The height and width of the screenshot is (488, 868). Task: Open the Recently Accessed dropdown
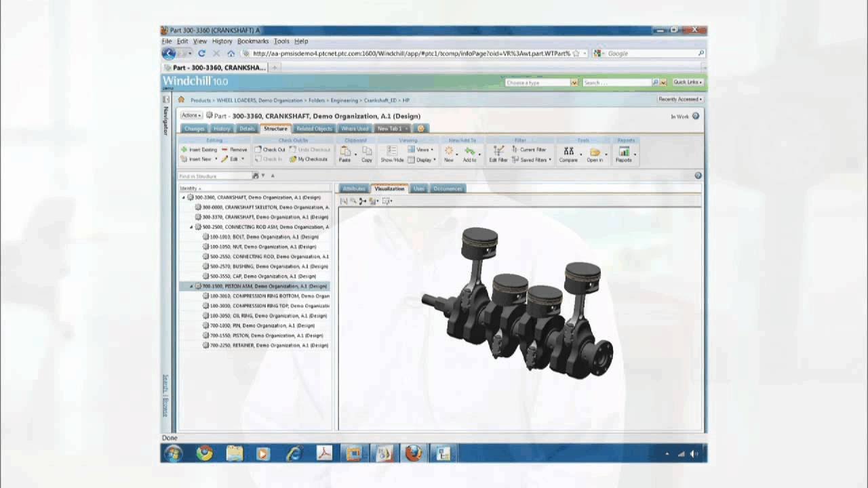[x=680, y=99]
